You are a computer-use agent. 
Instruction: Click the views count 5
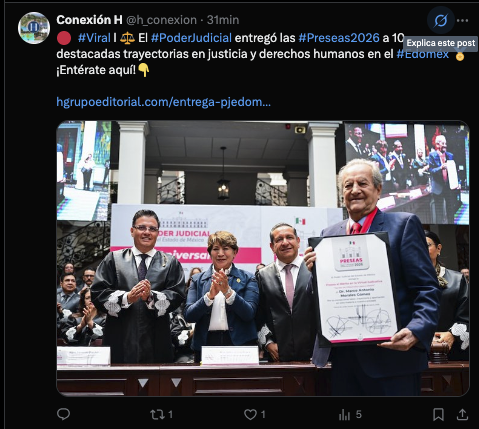(359, 414)
